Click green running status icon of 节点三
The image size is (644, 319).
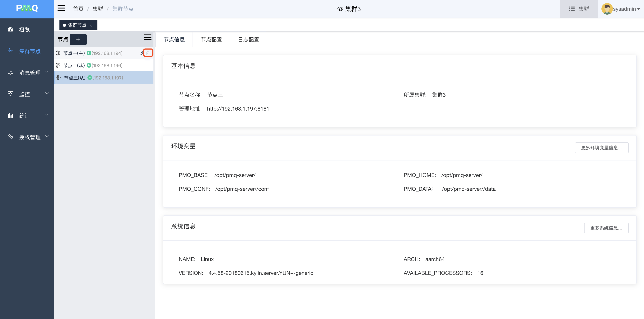tap(90, 78)
